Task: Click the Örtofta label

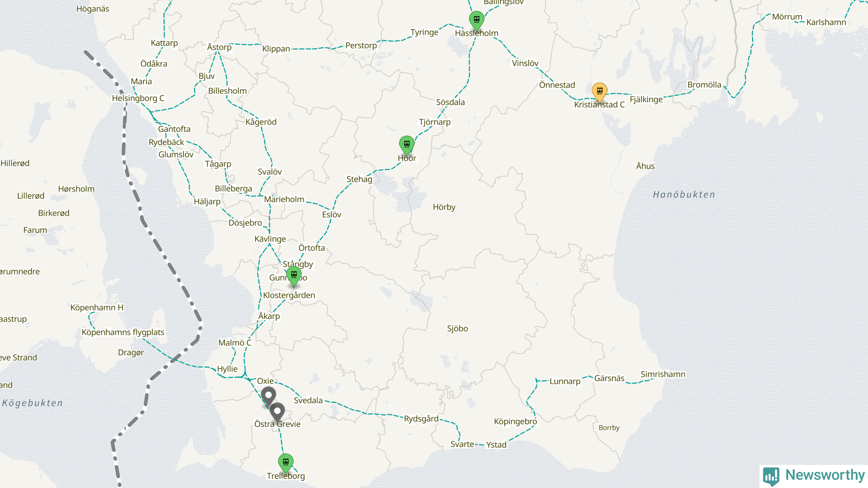Action: tap(311, 248)
